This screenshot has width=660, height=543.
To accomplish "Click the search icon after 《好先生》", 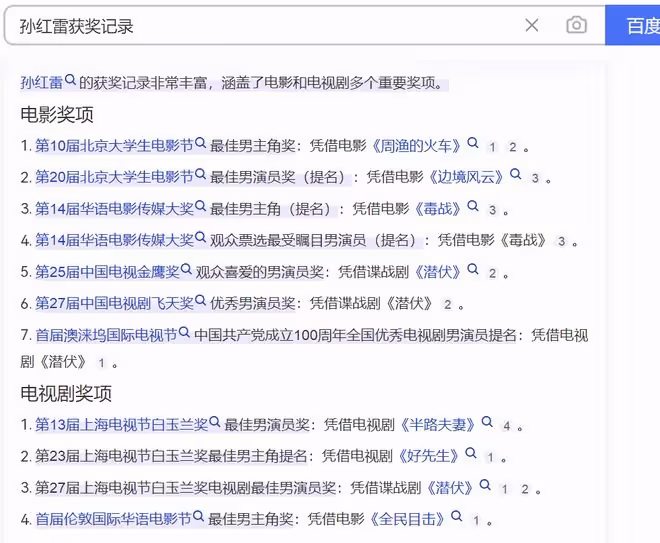I will pos(471,453).
